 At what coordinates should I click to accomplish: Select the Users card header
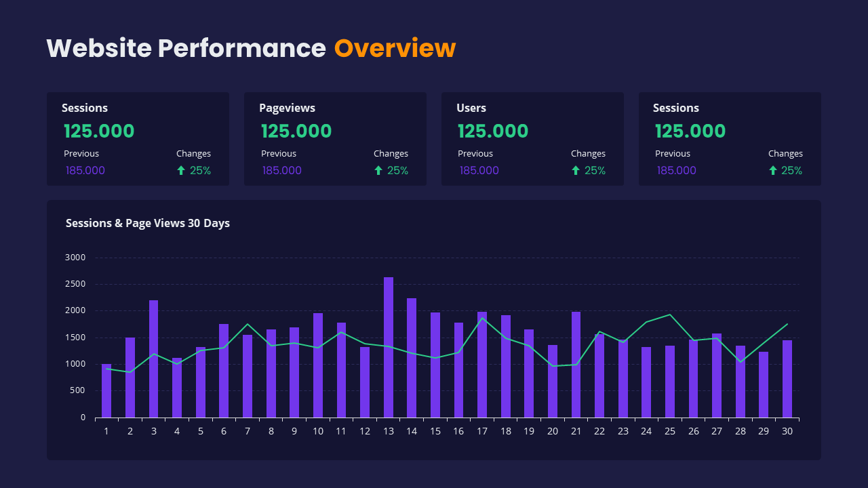(471, 108)
